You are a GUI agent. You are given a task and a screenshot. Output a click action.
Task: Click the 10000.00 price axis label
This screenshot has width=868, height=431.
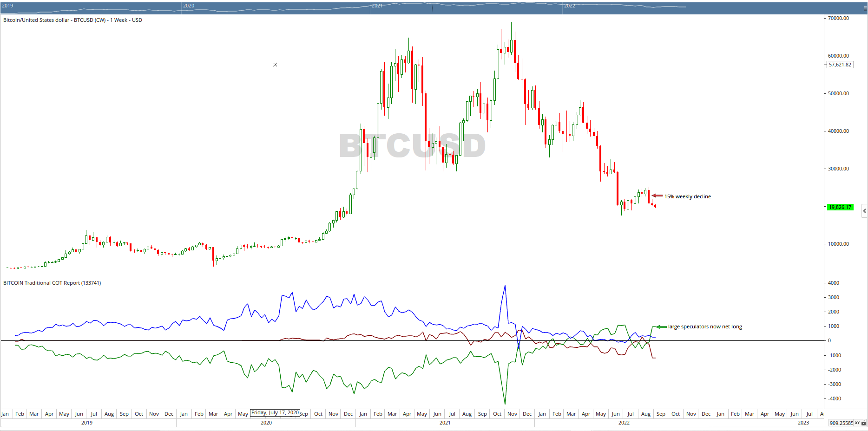(838, 244)
